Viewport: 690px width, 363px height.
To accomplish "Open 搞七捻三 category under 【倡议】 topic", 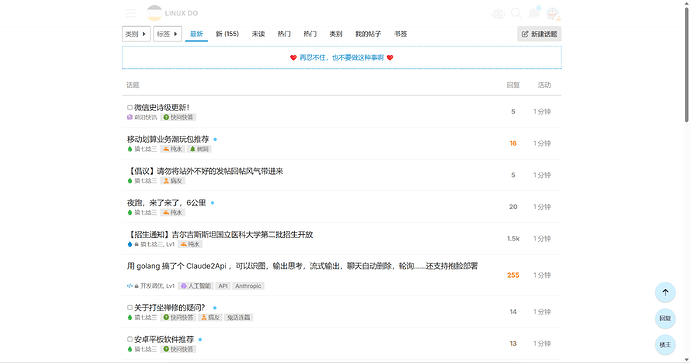I will pos(142,181).
